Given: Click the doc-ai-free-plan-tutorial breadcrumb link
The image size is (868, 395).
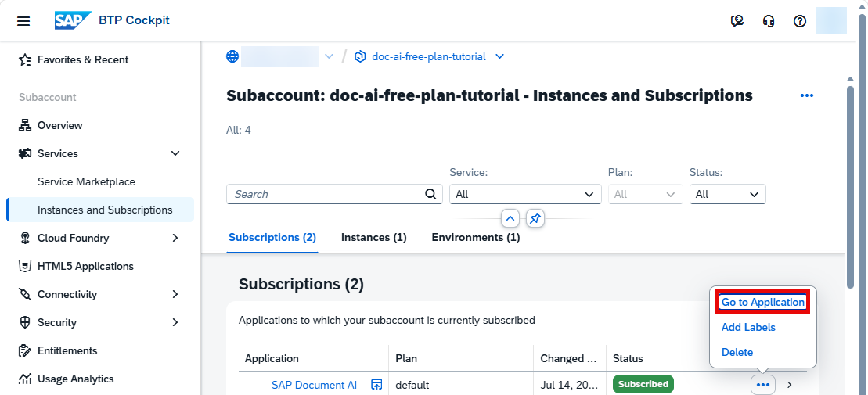Looking at the screenshot, I should tap(429, 56).
